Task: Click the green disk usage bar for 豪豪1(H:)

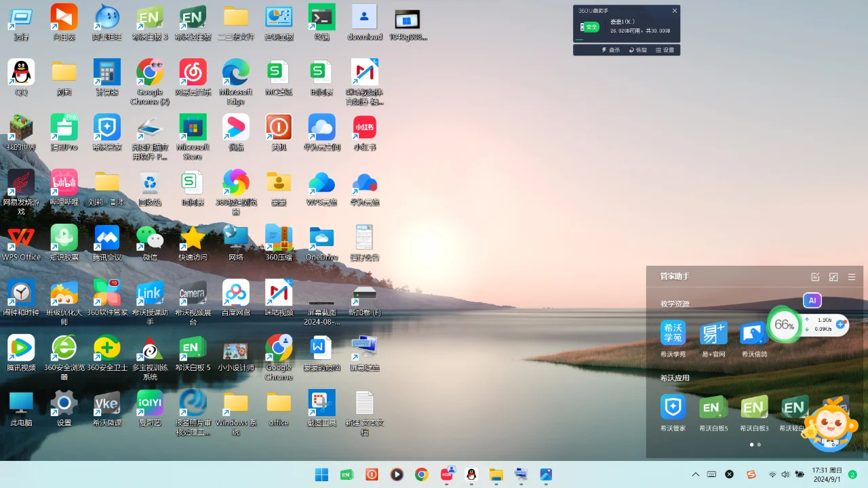Action: (579, 39)
